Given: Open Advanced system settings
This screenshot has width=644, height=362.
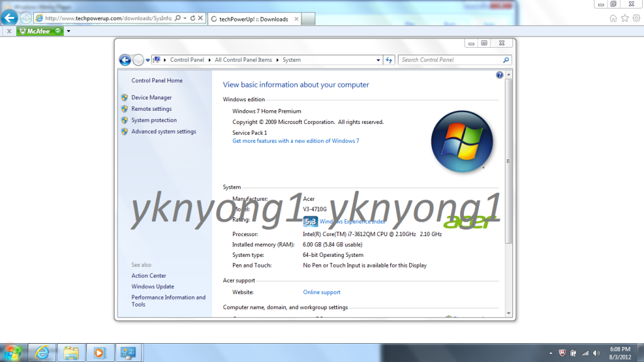Looking at the screenshot, I should pyautogui.click(x=164, y=132).
